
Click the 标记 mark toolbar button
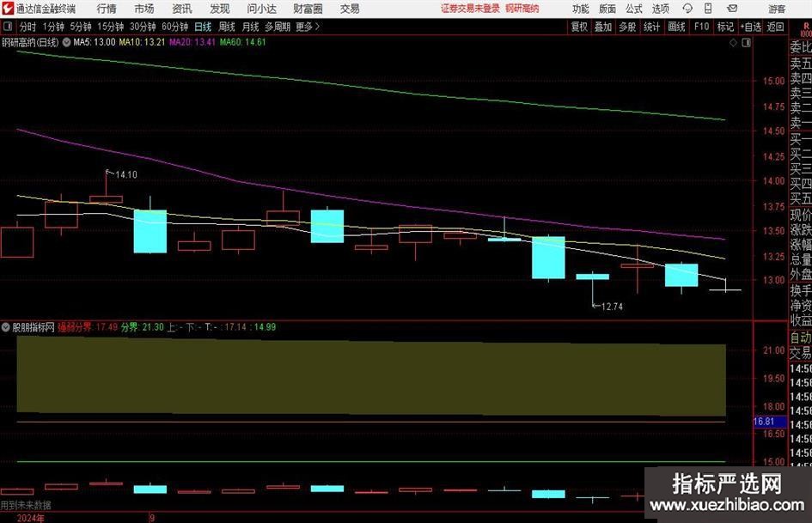click(x=725, y=27)
